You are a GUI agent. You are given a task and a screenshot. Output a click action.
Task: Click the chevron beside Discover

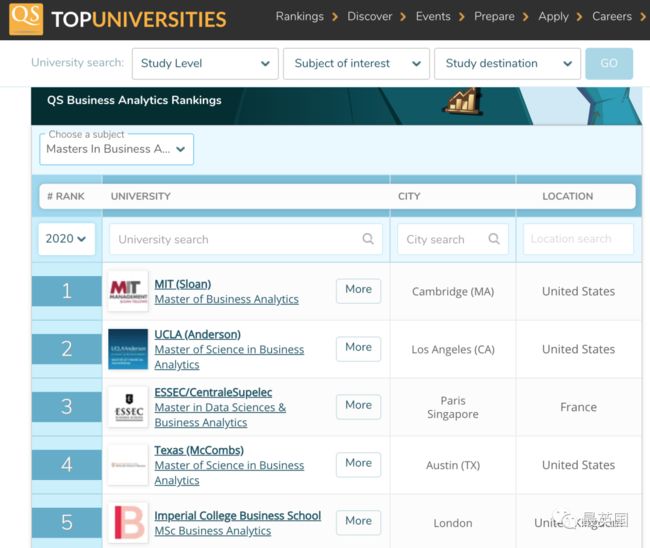tap(403, 17)
